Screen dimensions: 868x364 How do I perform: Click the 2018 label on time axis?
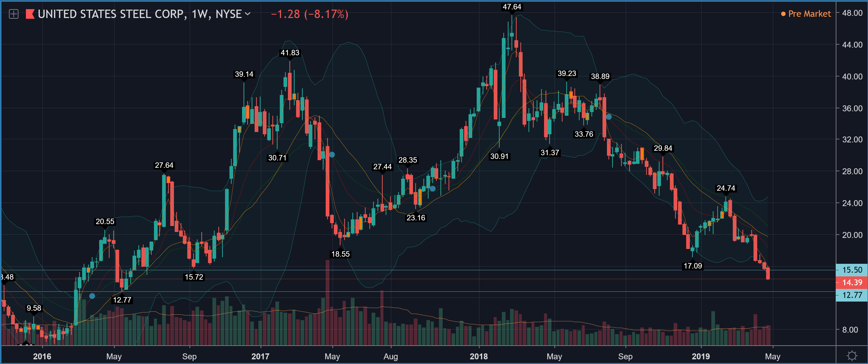(479, 357)
